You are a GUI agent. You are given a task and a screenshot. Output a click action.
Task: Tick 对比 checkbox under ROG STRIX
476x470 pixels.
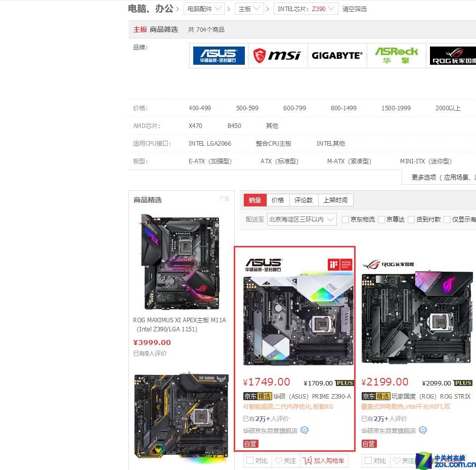point(368,460)
